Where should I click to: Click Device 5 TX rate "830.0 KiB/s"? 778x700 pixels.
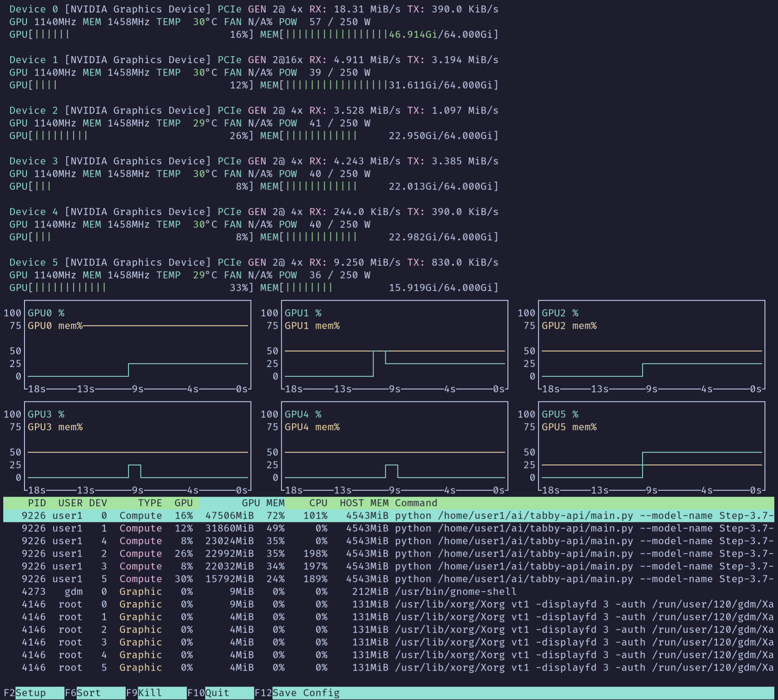click(465, 262)
